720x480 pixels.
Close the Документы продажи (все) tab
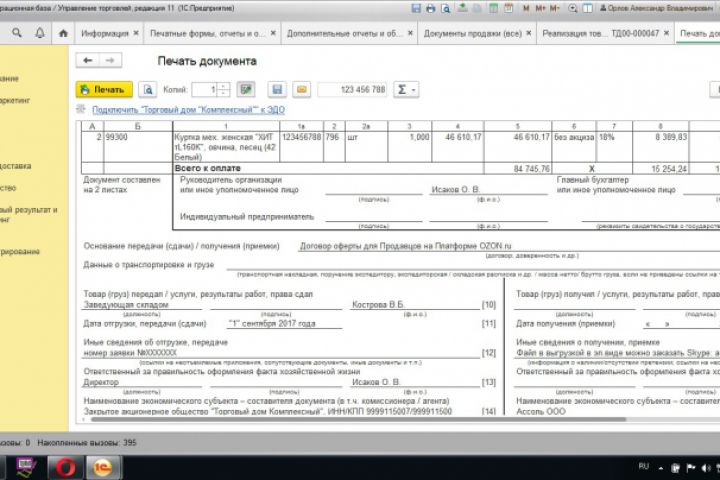click(529, 33)
